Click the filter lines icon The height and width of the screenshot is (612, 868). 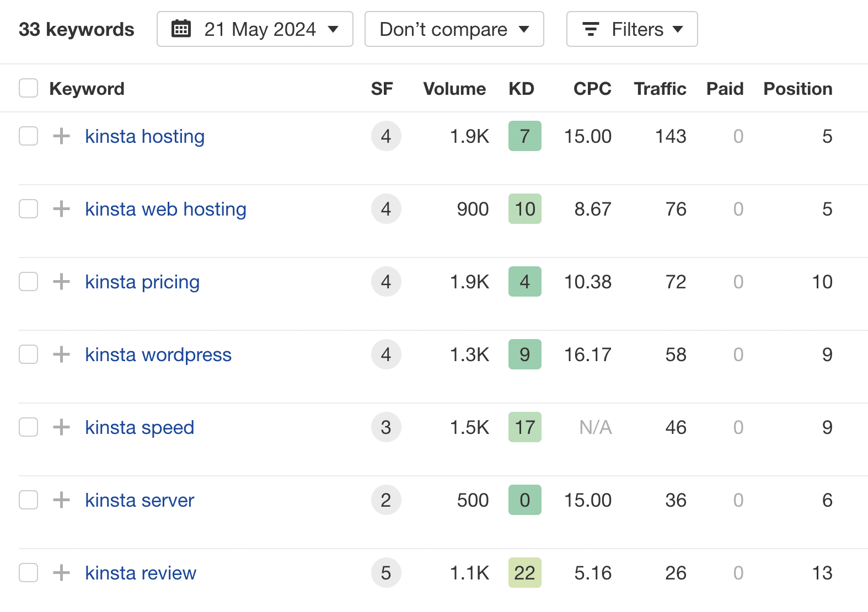pos(591,29)
